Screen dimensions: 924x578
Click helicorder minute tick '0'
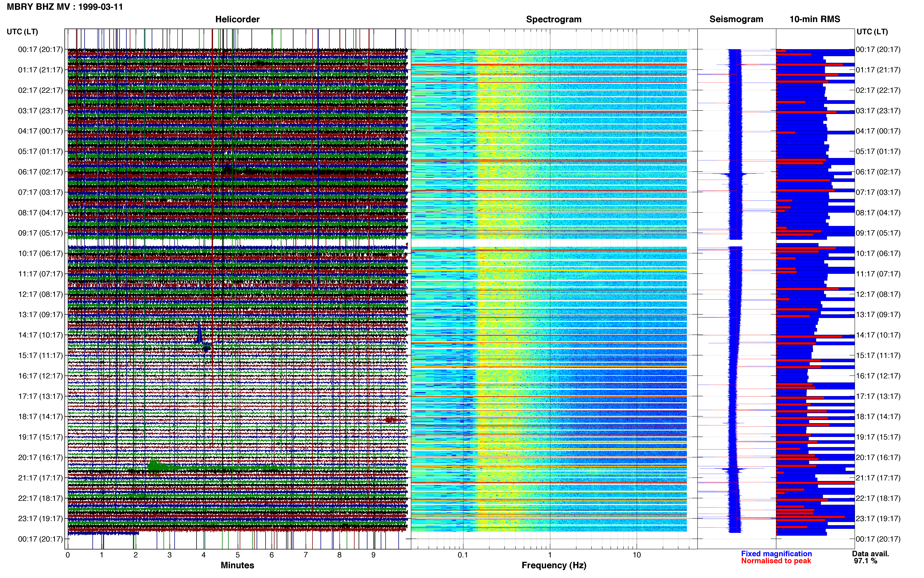point(68,555)
